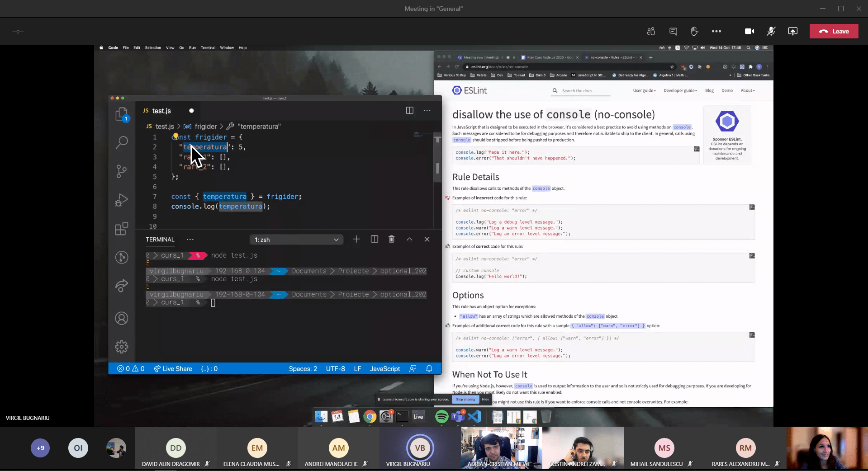Image resolution: width=868 pixels, height=471 pixels.
Task: Open the share screen tray
Action: tap(792, 31)
